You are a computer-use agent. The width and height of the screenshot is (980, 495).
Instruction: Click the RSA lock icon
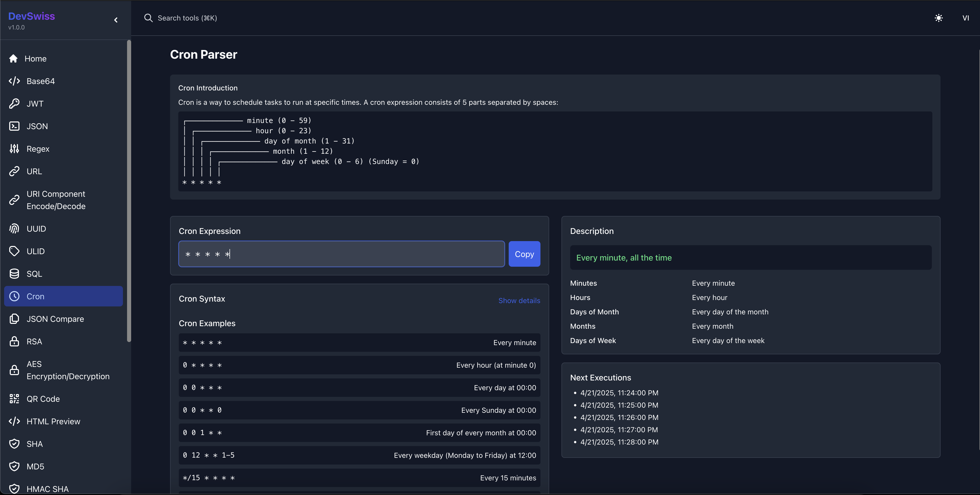[14, 341]
